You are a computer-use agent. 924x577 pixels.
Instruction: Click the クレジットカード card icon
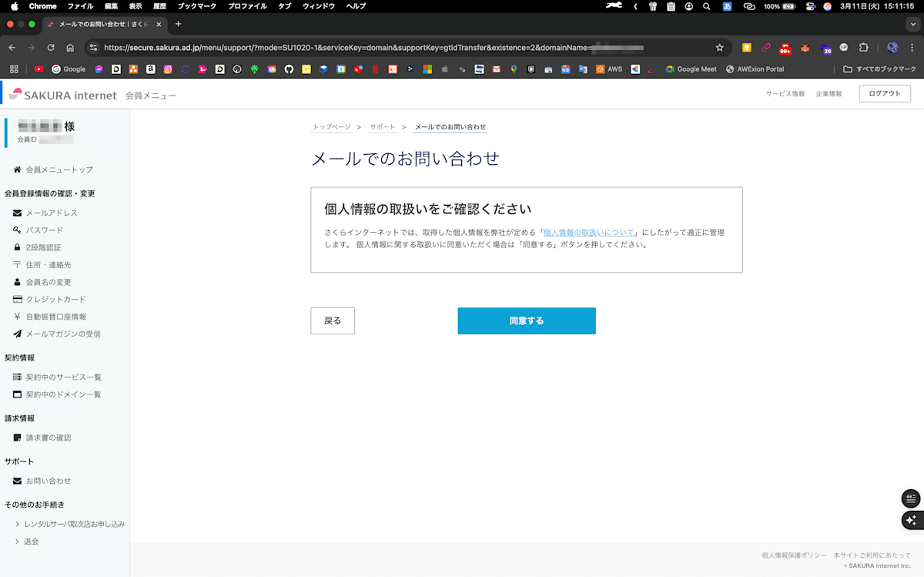16,299
